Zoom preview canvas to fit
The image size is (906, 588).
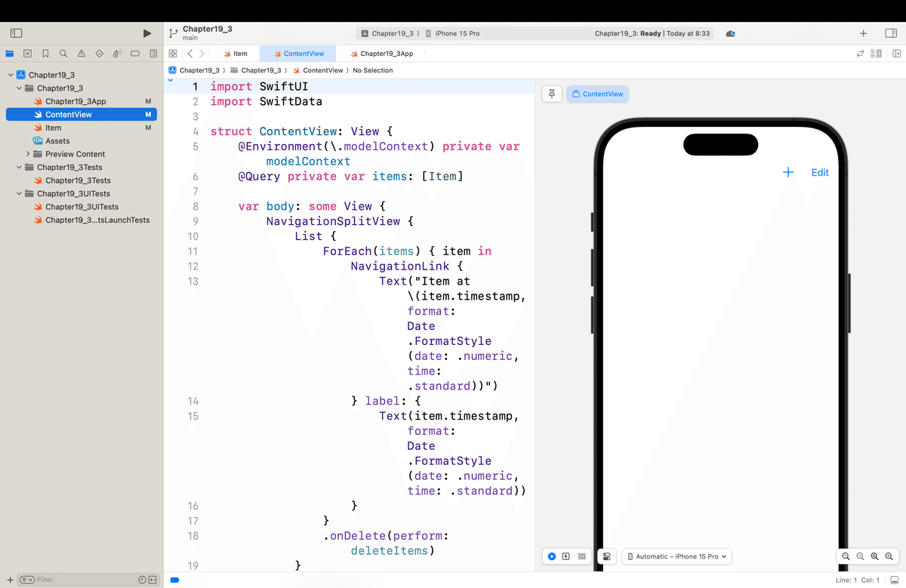pos(874,556)
